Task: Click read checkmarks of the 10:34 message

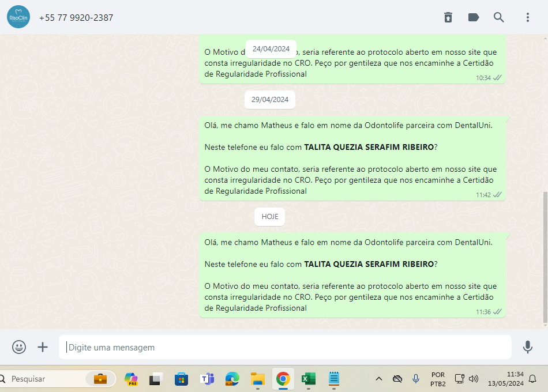Action: point(497,78)
